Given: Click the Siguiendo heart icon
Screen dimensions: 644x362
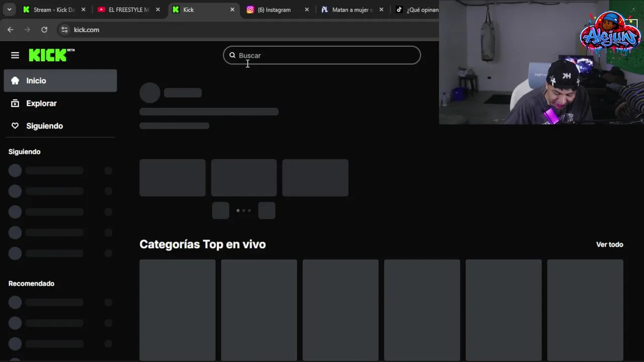Looking at the screenshot, I should (15, 126).
